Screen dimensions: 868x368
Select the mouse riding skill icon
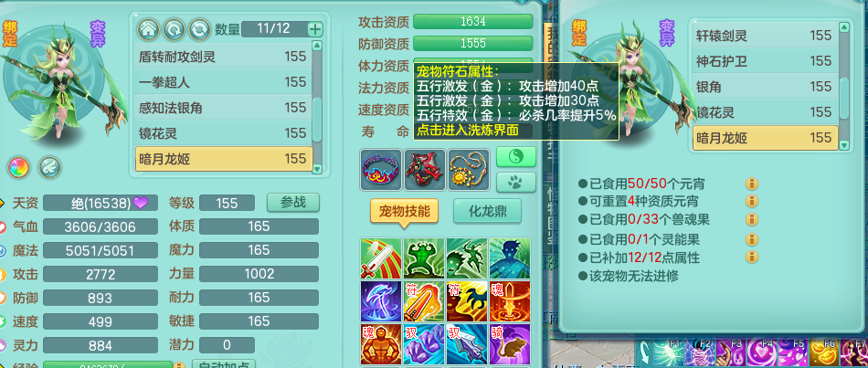click(510, 345)
